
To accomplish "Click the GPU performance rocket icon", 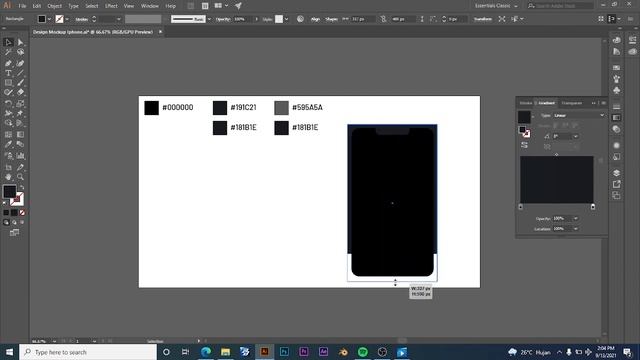I will pyautogui.click(x=238, y=6).
